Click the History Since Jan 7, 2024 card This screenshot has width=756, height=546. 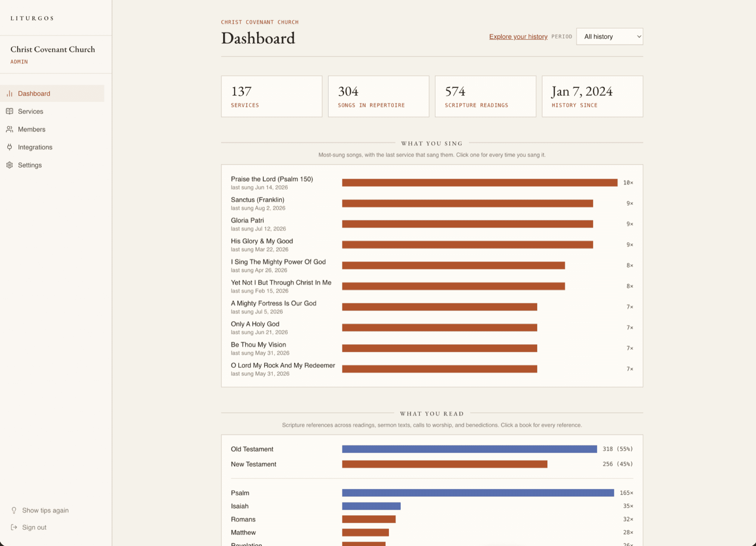[593, 96]
